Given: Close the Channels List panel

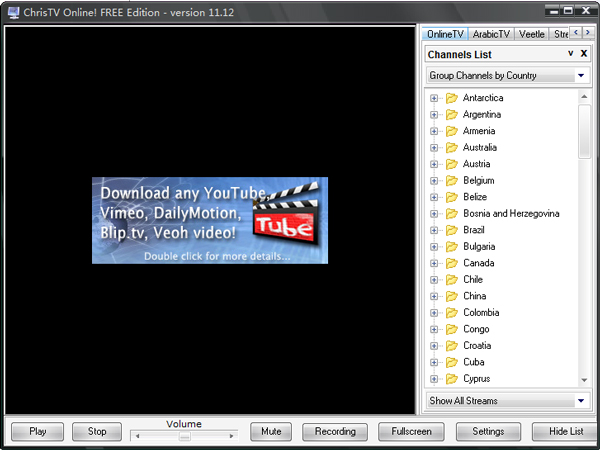Looking at the screenshot, I should 584,53.
